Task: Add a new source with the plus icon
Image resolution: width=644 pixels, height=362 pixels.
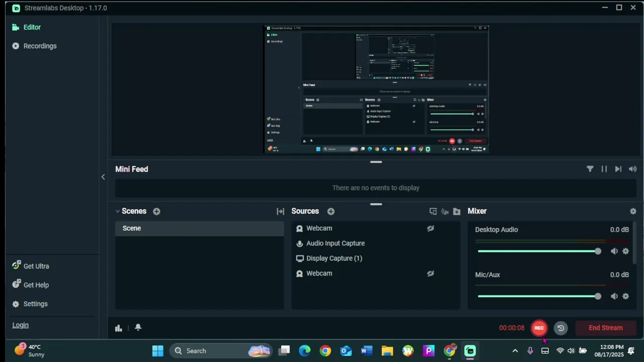Action: tap(331, 211)
